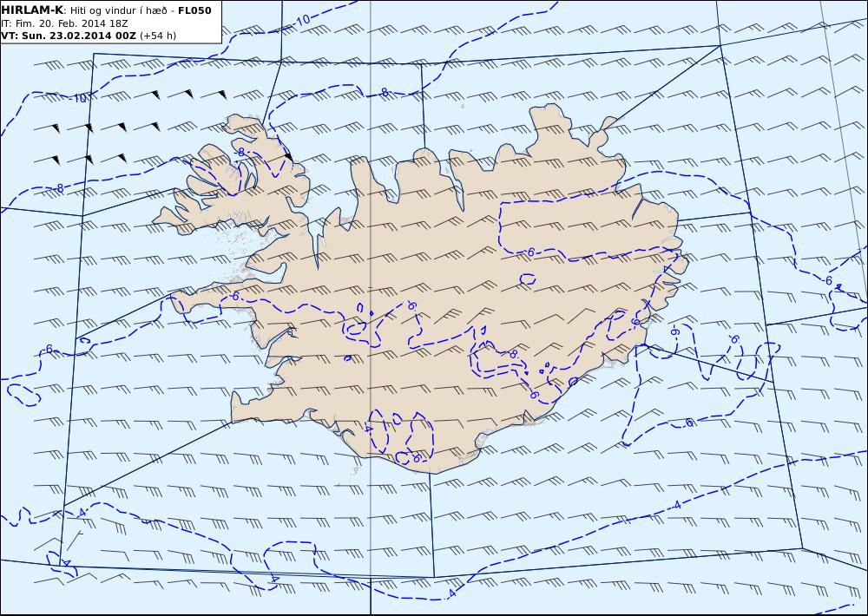Click the HIRLAM-K title text
Viewport: 868px width, 616px height.
[x=33, y=10]
